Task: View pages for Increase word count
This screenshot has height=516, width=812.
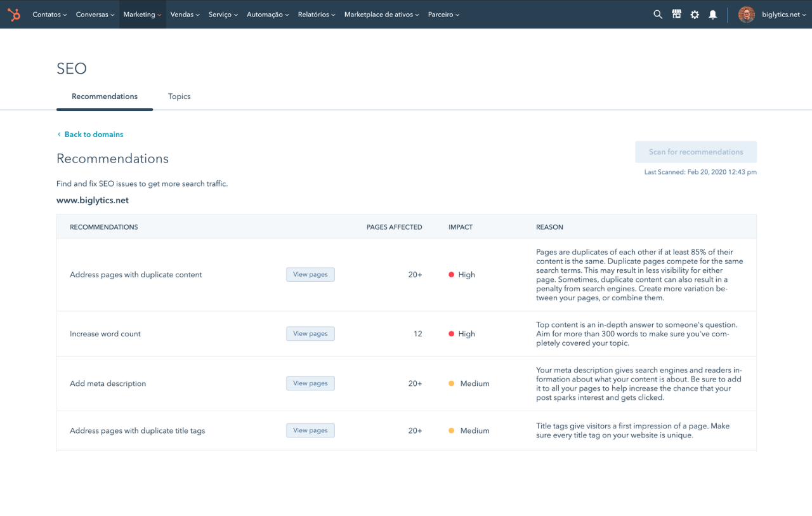Action: [310, 333]
